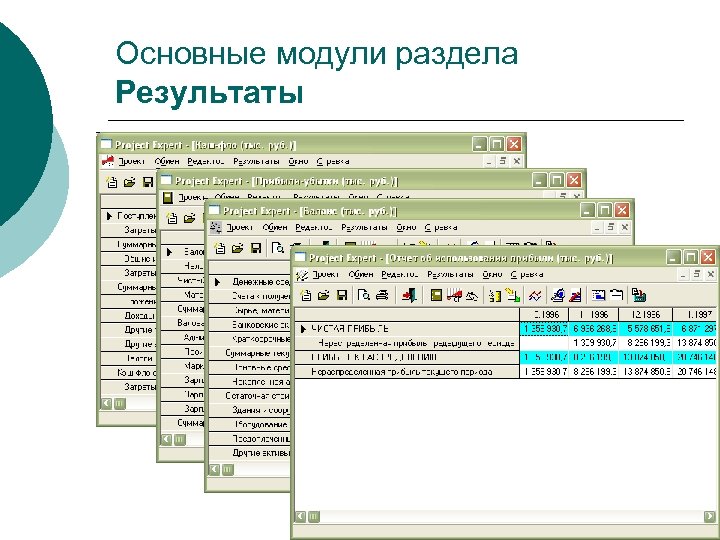Open Результаты menu in the Кэш-фло window
Viewport: 720px width, 540px height.
coord(256,162)
